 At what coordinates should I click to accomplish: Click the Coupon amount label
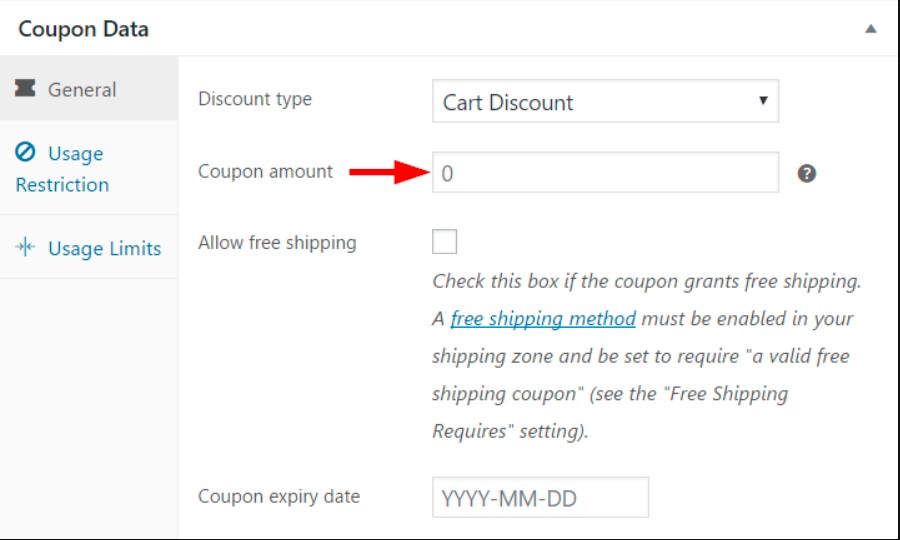[x=265, y=171]
